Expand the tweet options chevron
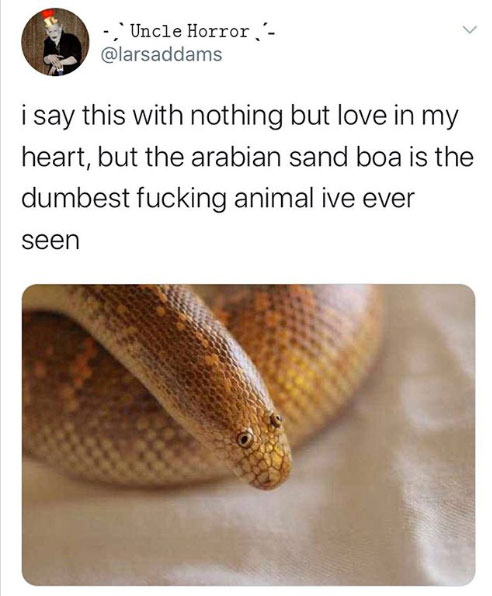492x596 pixels. [x=469, y=30]
